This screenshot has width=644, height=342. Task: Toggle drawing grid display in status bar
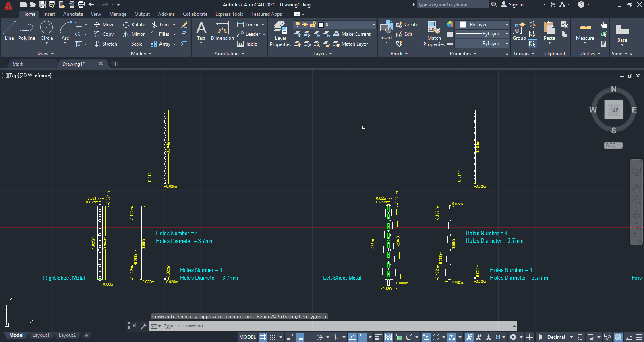[263, 337]
